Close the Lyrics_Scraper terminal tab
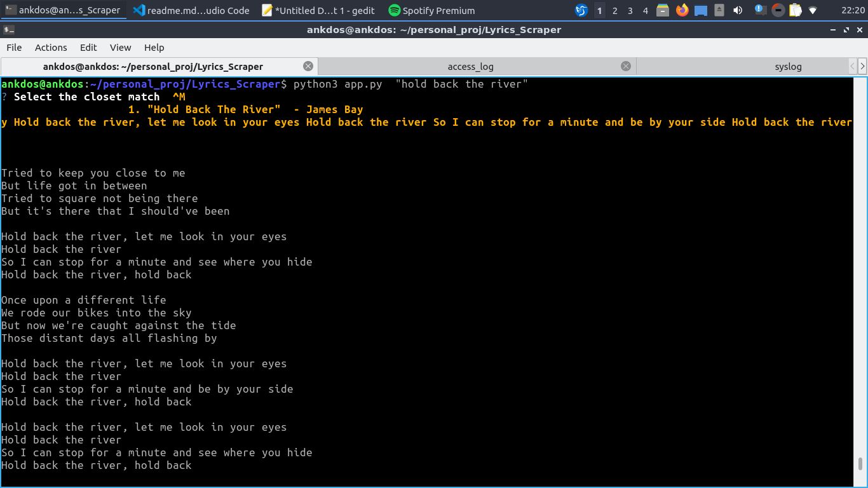Viewport: 868px width, 488px height. (x=308, y=66)
